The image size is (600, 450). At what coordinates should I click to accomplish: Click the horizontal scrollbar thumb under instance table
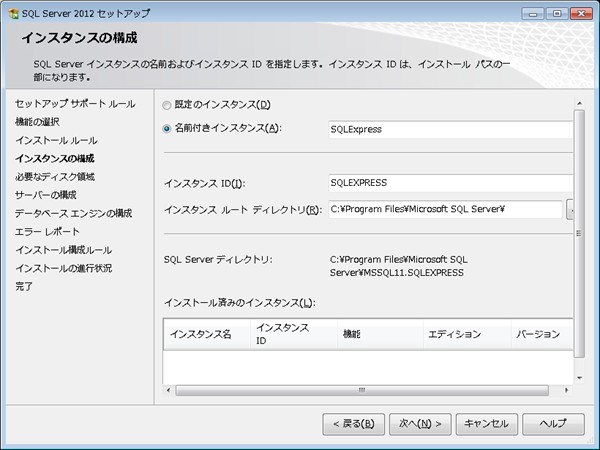362,390
